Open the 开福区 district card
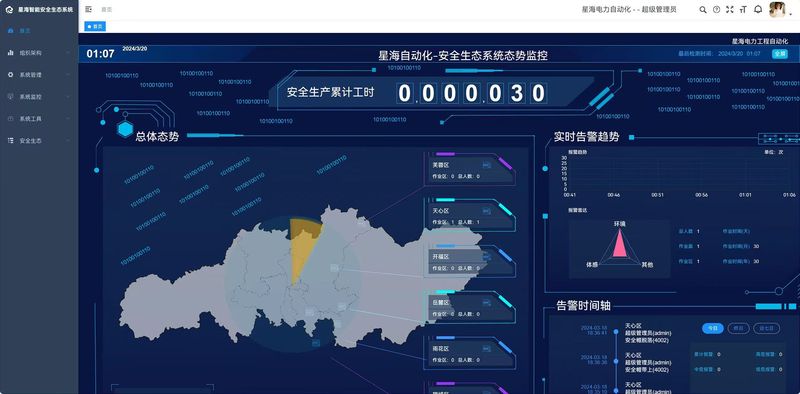The image size is (800, 394). pos(469,261)
